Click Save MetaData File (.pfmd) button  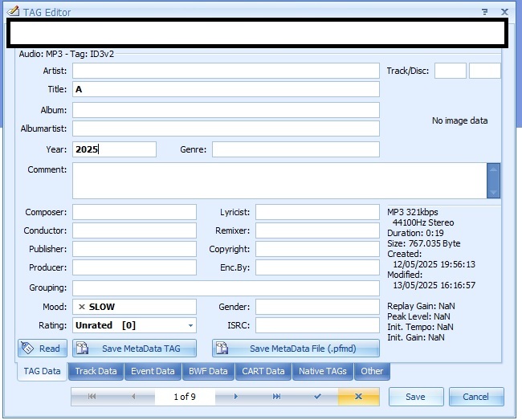point(296,349)
